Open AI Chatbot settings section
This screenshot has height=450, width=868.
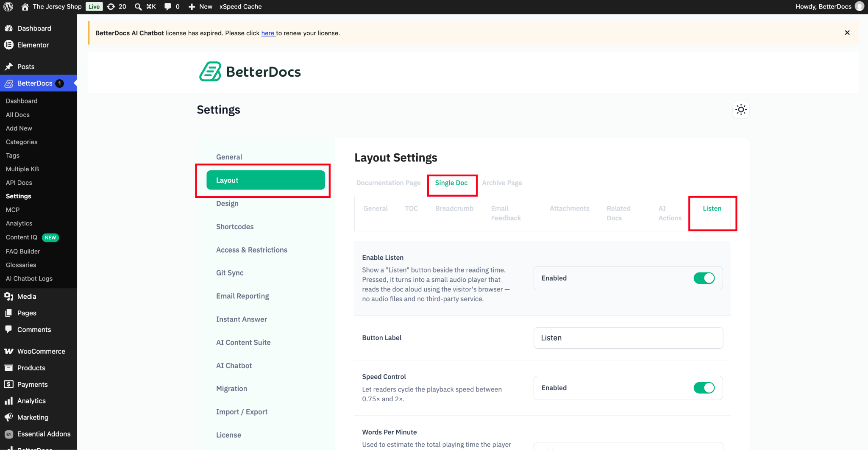point(234,366)
